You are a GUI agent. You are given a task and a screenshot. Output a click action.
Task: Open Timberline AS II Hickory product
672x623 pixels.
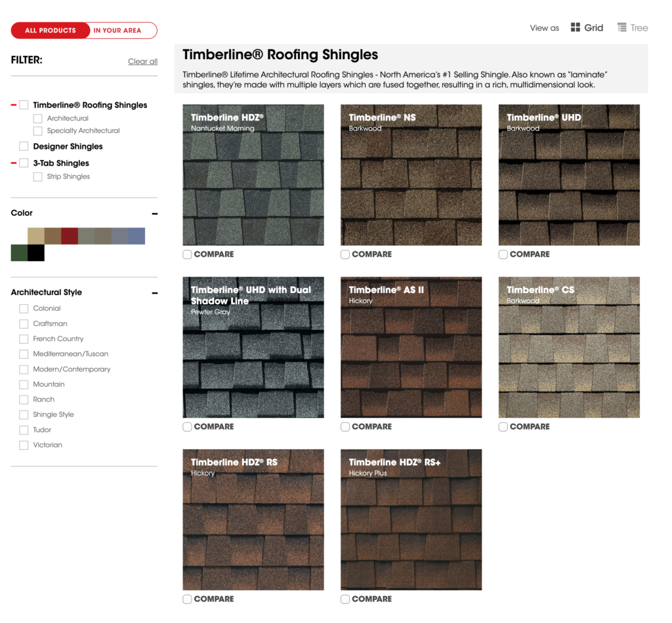click(x=411, y=348)
